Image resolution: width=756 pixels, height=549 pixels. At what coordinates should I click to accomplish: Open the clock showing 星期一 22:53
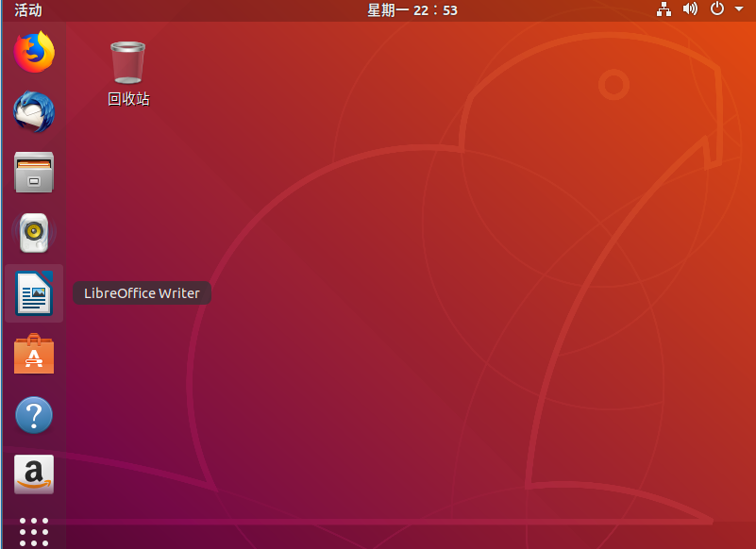click(x=412, y=10)
